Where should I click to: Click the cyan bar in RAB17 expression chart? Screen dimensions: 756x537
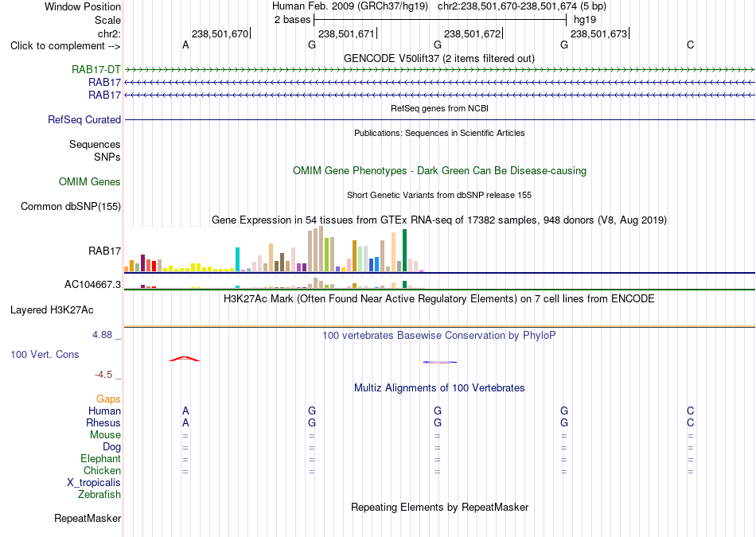pos(237,259)
